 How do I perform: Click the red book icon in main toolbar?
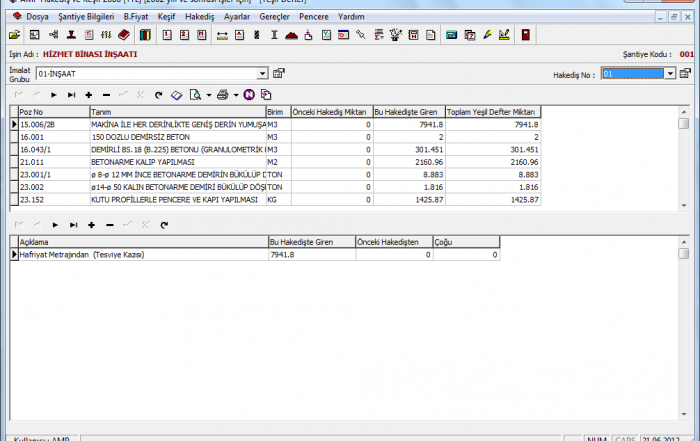[x=124, y=36]
